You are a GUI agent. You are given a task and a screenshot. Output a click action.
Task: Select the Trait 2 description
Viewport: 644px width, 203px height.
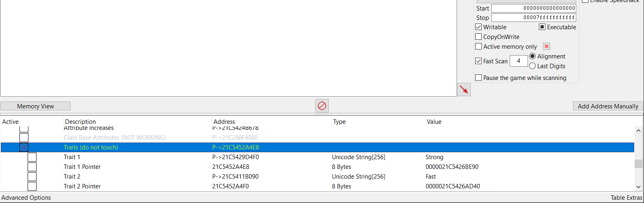[x=72, y=177]
